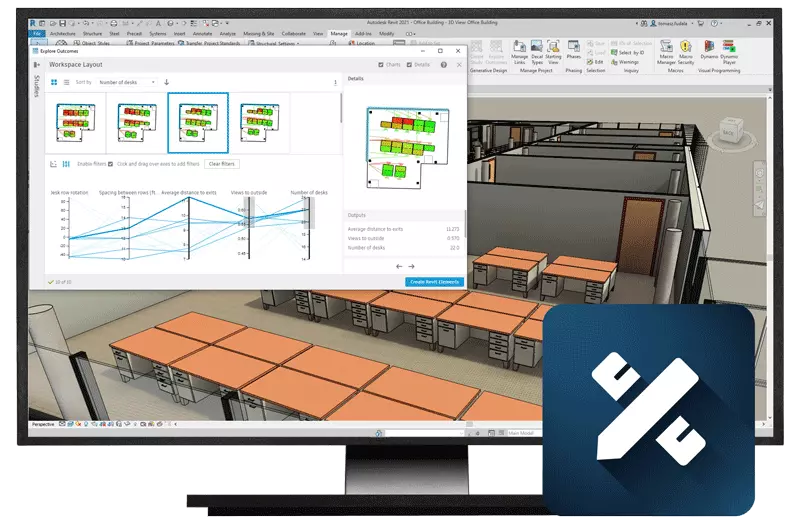Select parallel coordinates chart icon
800x530 pixels.
[x=66, y=164]
